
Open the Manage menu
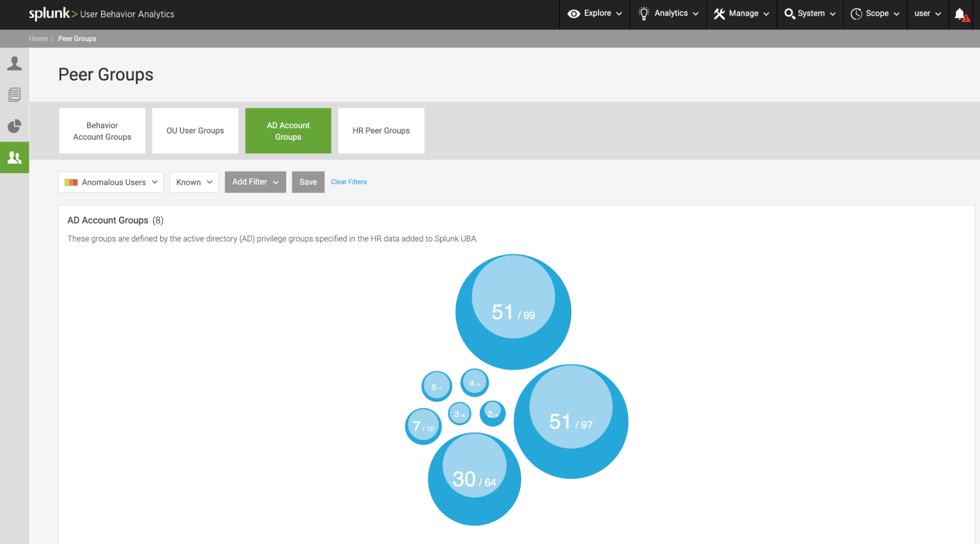point(742,14)
